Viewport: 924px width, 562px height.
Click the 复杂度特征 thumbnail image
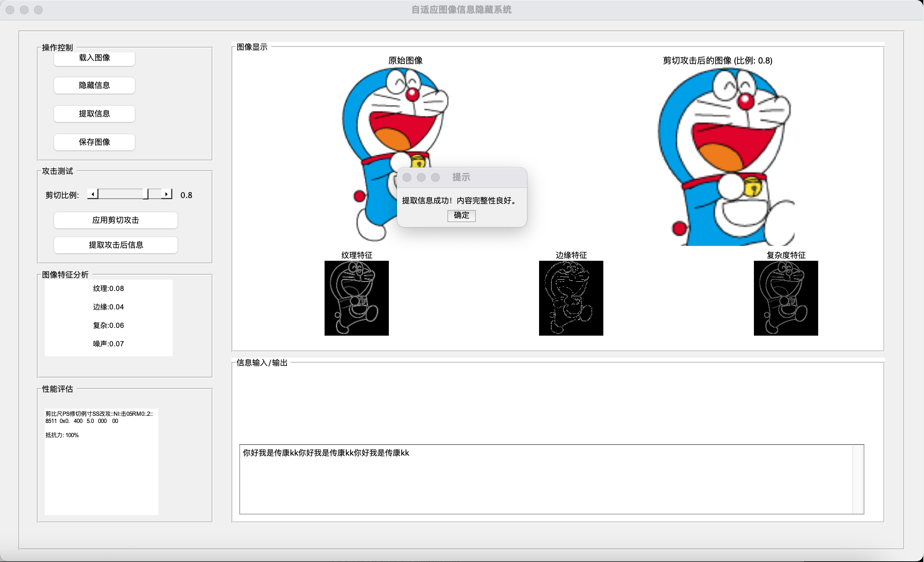pos(786,298)
